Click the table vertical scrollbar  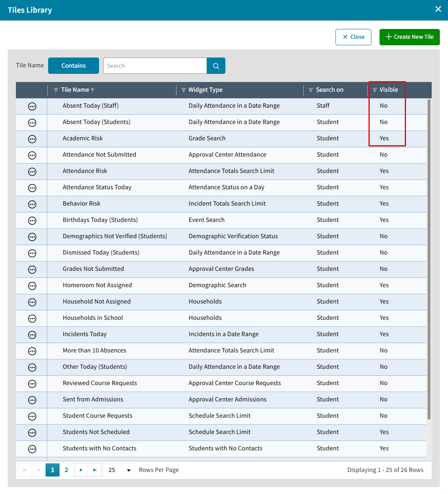point(429,259)
